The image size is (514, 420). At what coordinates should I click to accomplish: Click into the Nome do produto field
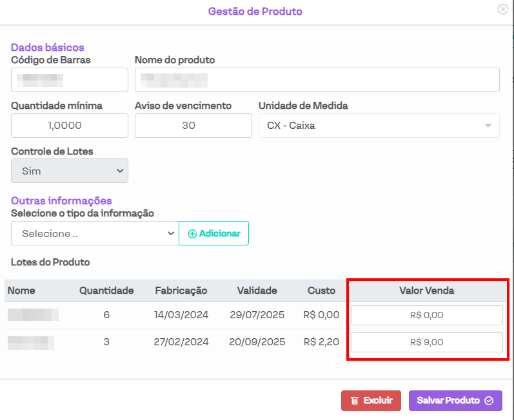click(x=317, y=80)
